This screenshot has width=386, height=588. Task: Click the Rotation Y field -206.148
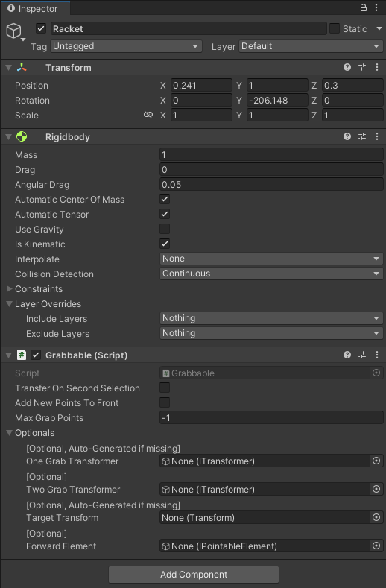277,100
